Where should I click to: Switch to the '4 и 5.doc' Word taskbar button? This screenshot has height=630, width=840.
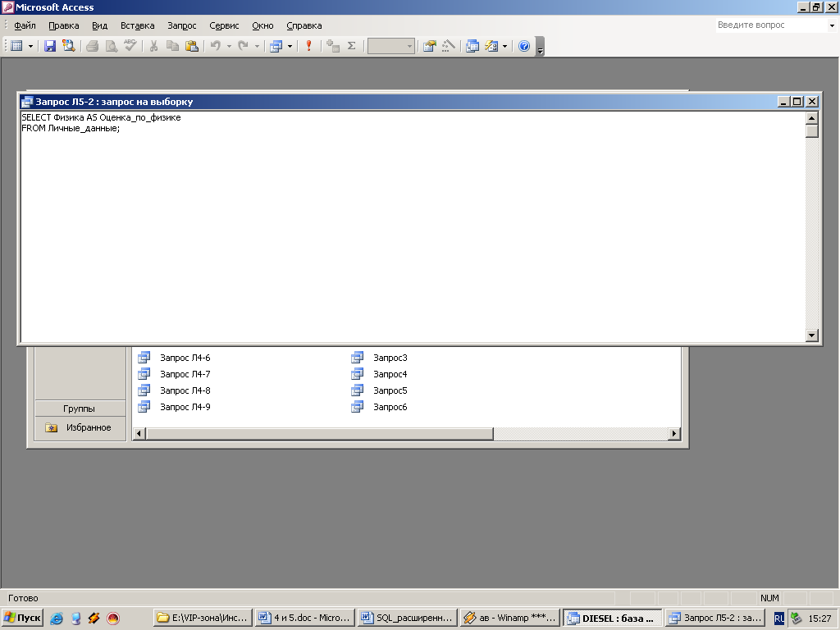point(305,619)
